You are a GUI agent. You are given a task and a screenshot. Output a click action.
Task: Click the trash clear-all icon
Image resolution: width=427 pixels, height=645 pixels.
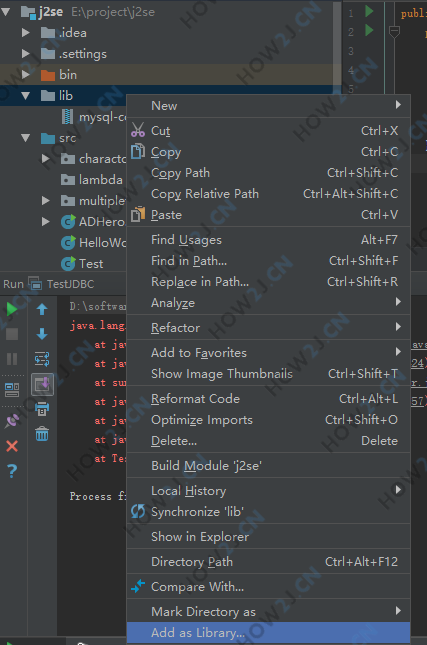[x=42, y=434]
